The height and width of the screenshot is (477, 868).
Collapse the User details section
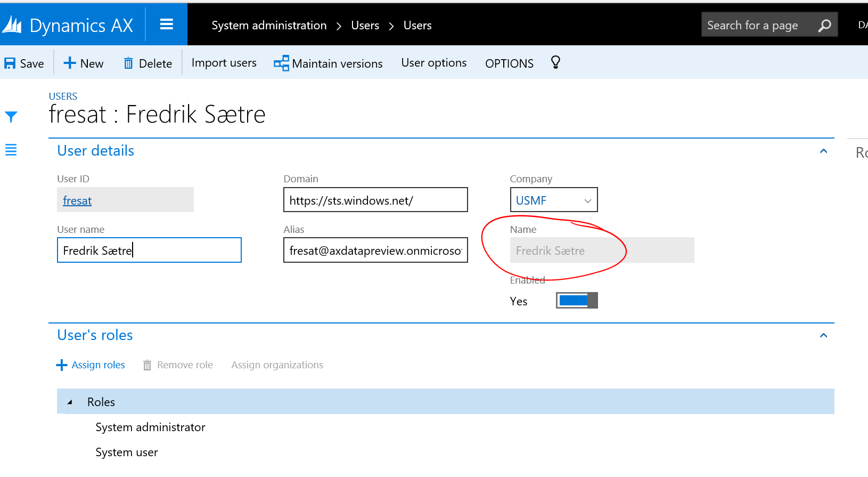tap(824, 151)
